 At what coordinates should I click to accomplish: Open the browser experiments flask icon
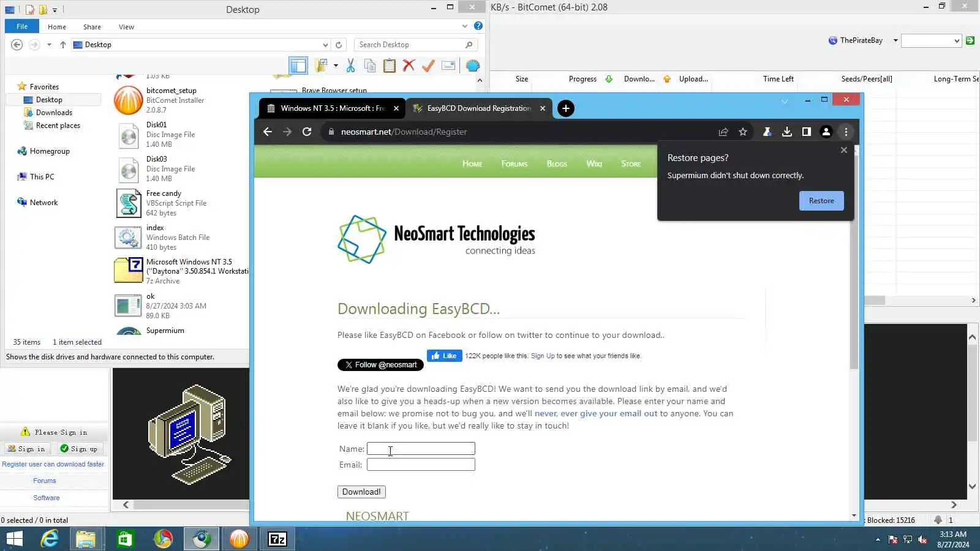coord(767,132)
